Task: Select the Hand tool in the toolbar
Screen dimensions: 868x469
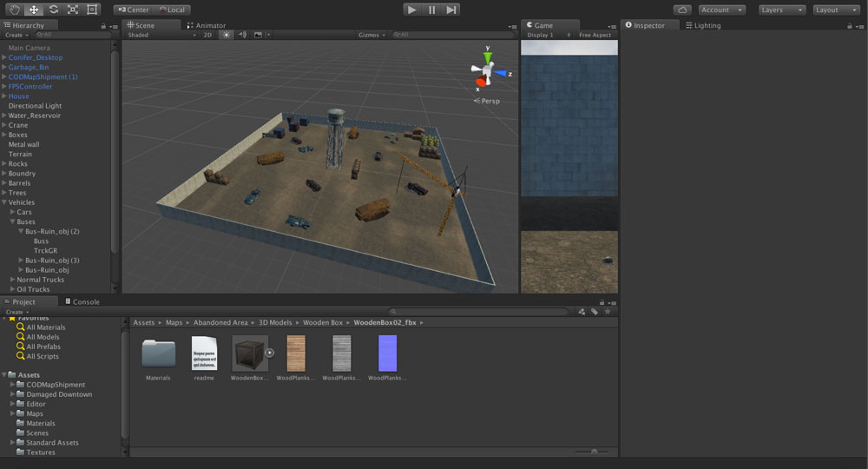Action: click(x=13, y=10)
